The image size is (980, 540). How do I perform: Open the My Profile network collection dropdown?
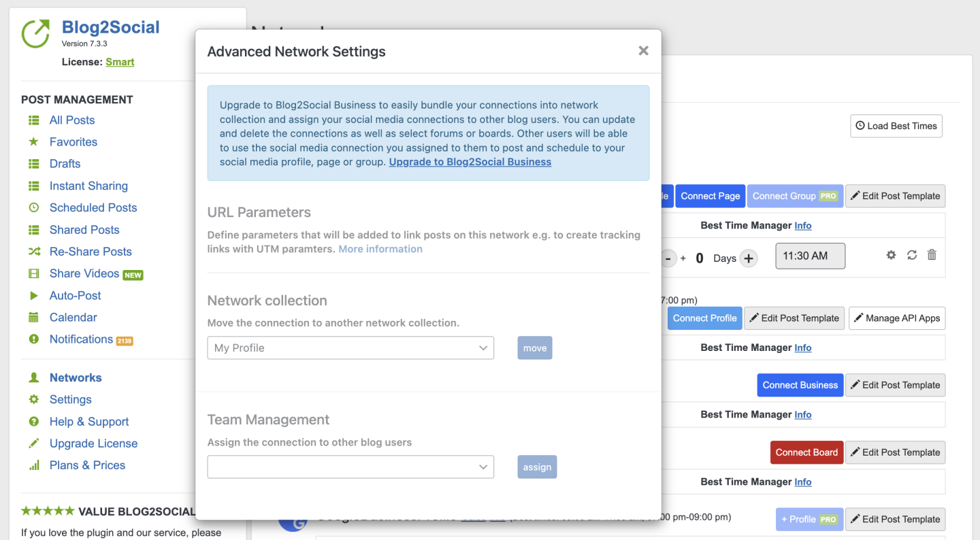click(x=350, y=348)
